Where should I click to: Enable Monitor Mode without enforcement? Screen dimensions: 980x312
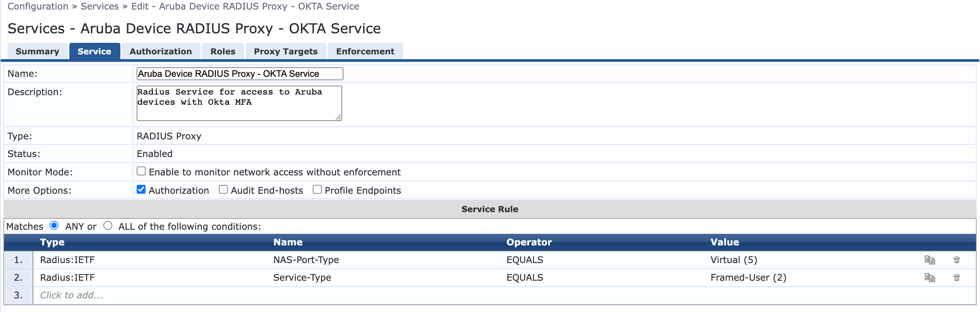[141, 171]
